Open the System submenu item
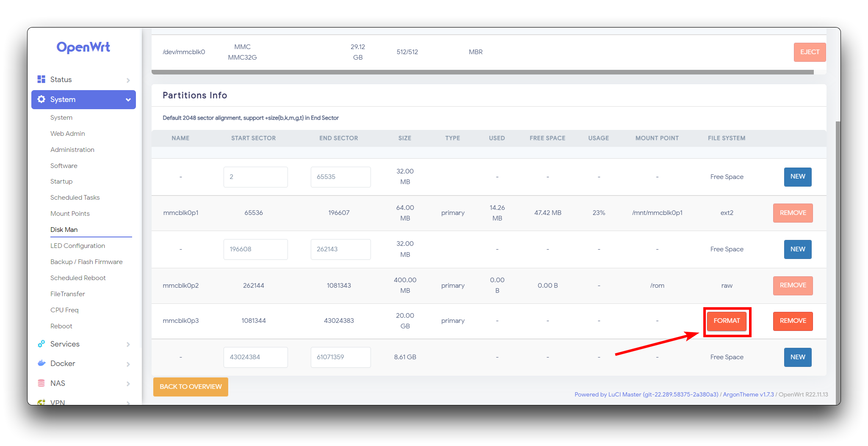Screen dimensions: 868x446 tap(61, 118)
